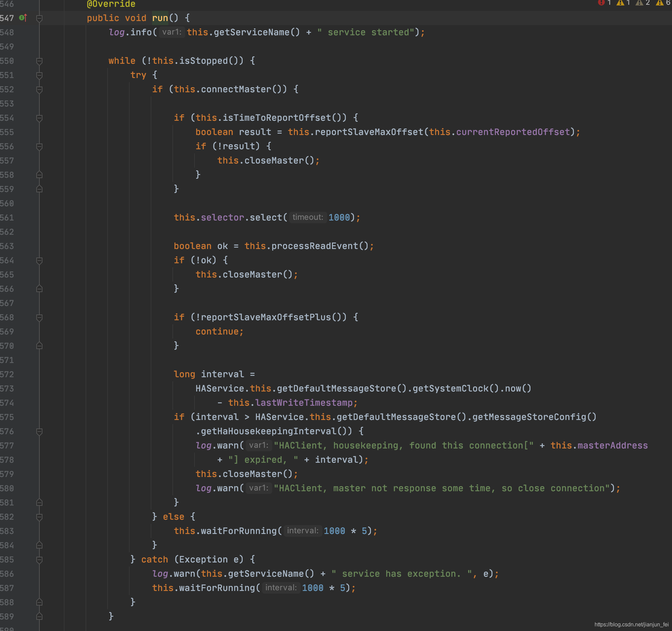
Task: Open the blog.csdn.net watermark link
Action: coord(631,624)
